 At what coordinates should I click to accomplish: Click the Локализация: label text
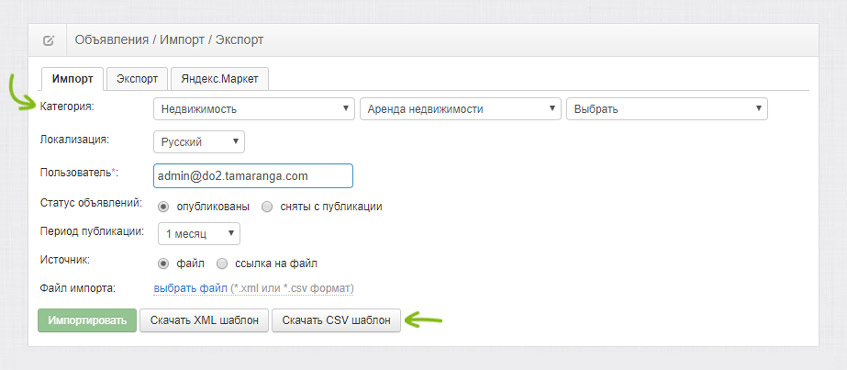[75, 139]
